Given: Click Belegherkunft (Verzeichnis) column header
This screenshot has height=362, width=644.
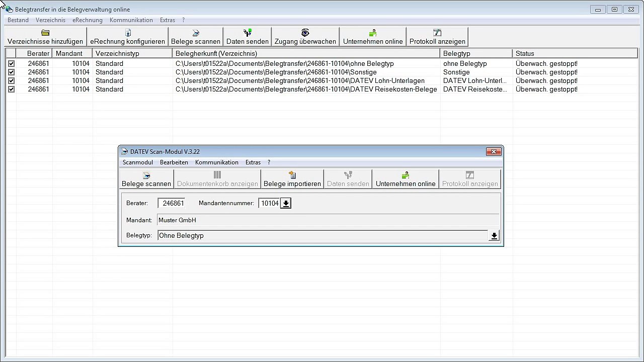Looking at the screenshot, I should (306, 53).
